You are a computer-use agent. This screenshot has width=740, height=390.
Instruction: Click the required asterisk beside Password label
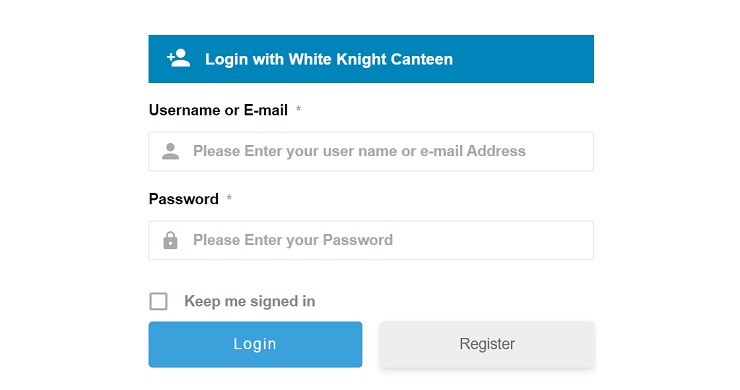[x=229, y=198]
